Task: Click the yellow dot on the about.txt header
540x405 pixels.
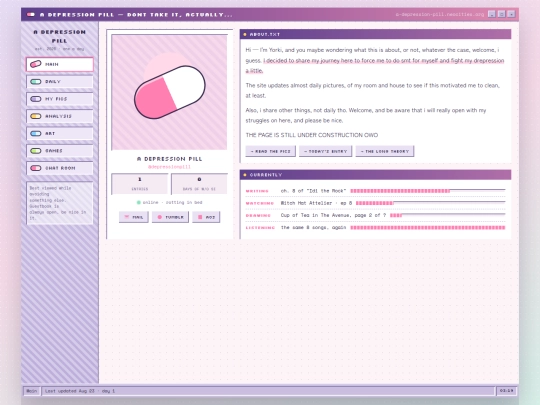Action: coord(245,34)
